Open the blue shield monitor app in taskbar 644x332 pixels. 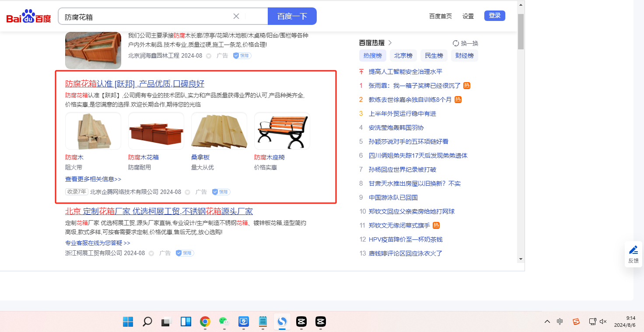pyautogui.click(x=243, y=322)
